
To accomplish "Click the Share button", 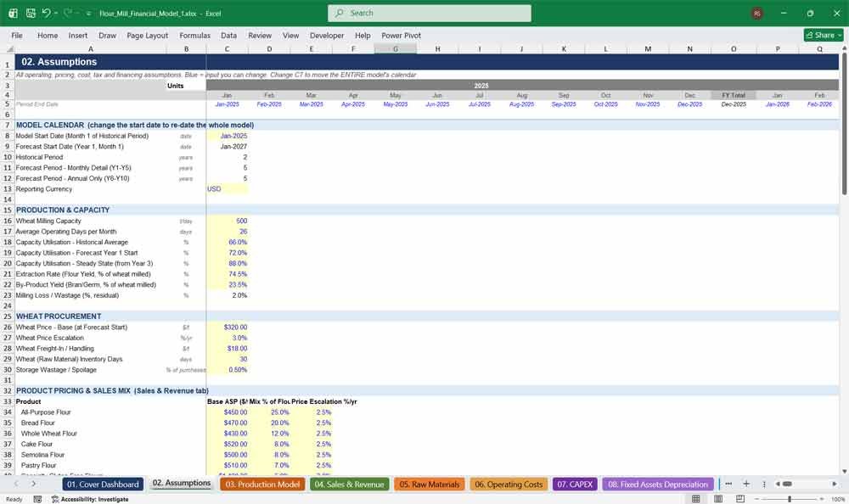I will click(x=824, y=35).
